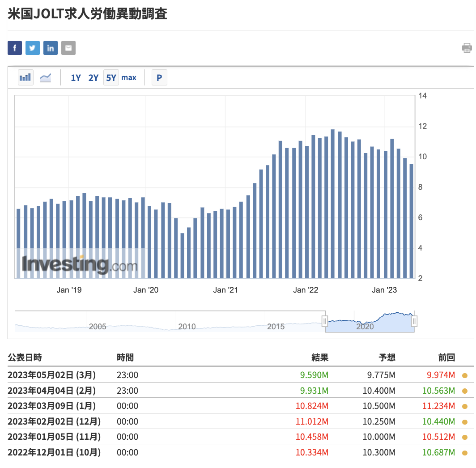The height and width of the screenshot is (468, 476).
Task: Click the 時間 column header
Action: point(125,357)
